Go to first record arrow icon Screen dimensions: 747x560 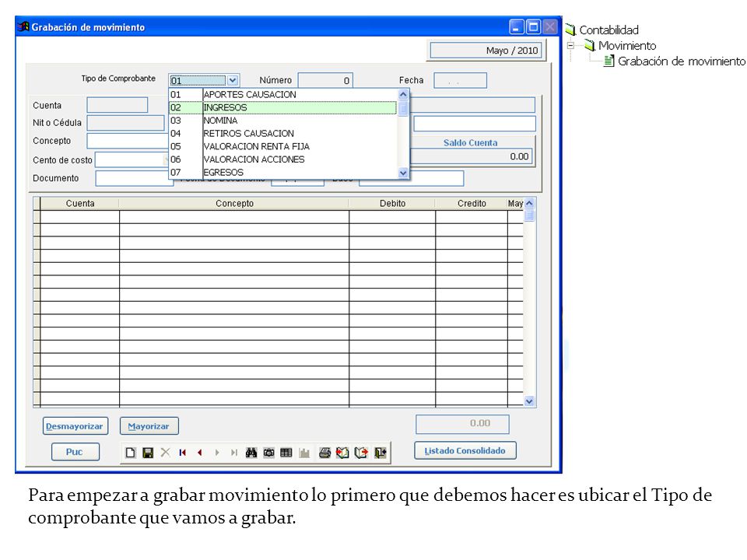182,453
